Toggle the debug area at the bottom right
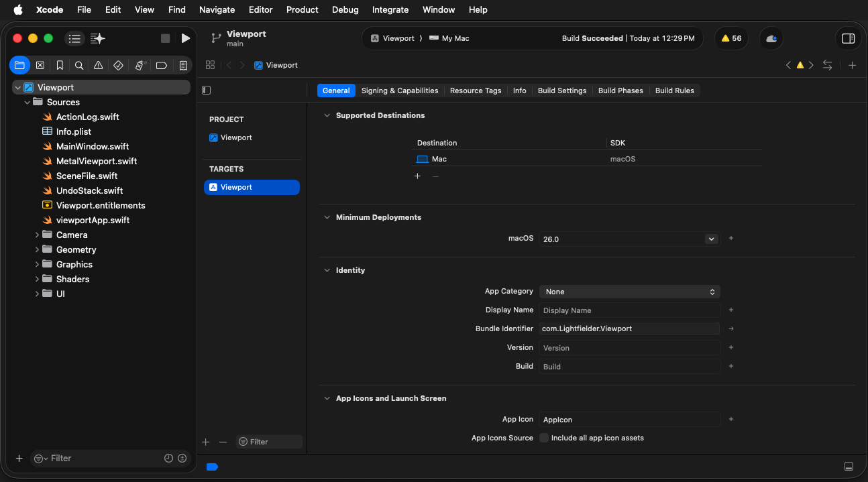This screenshot has height=482, width=868. pyautogui.click(x=849, y=467)
